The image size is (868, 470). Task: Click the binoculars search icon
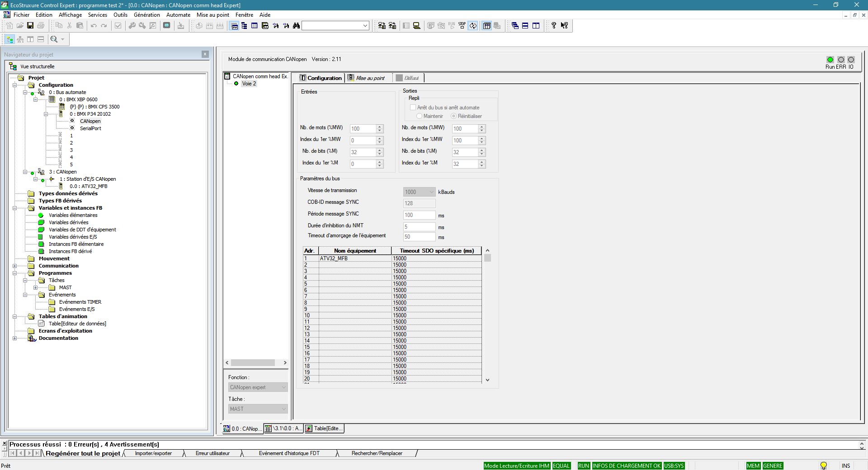pyautogui.click(x=296, y=26)
